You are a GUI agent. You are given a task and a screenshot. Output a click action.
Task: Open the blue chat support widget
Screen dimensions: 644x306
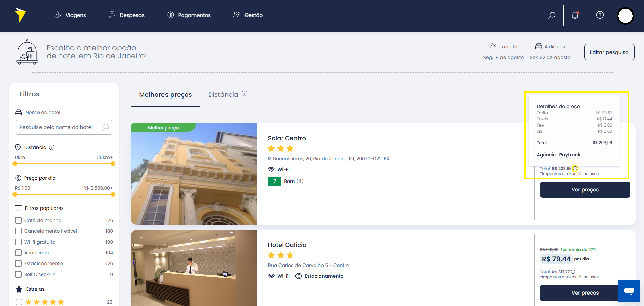(629, 290)
